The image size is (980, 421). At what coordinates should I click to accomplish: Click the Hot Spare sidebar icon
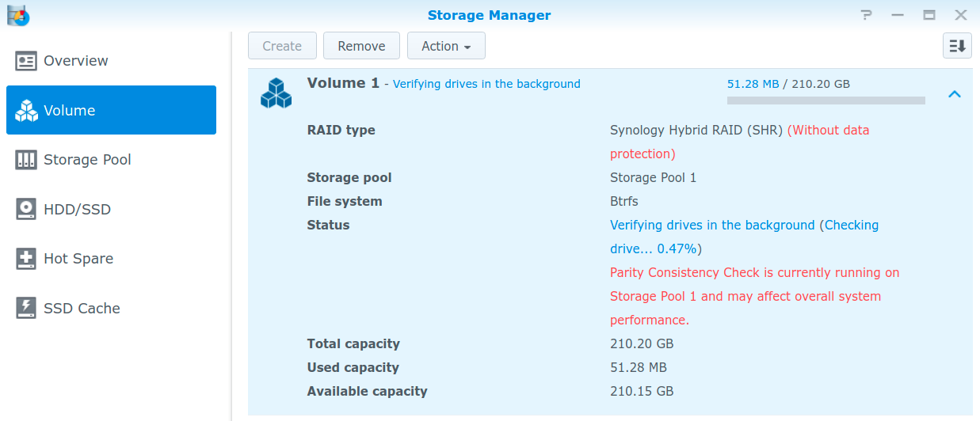(26, 259)
